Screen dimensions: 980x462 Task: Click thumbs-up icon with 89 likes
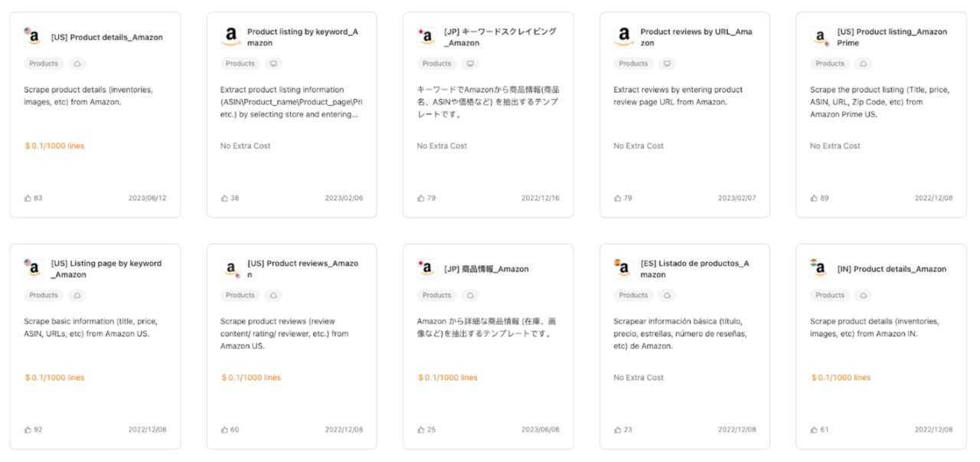pyautogui.click(x=814, y=198)
